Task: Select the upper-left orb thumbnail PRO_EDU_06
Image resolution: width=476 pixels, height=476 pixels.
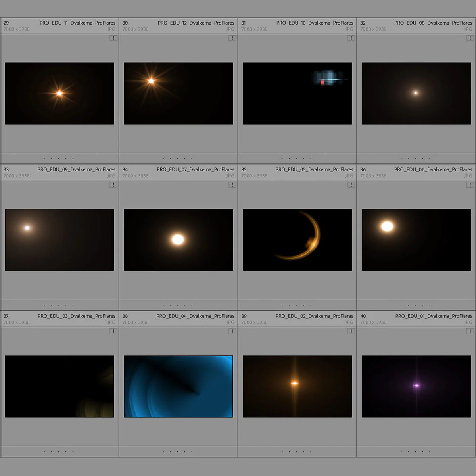Action: coord(416,240)
